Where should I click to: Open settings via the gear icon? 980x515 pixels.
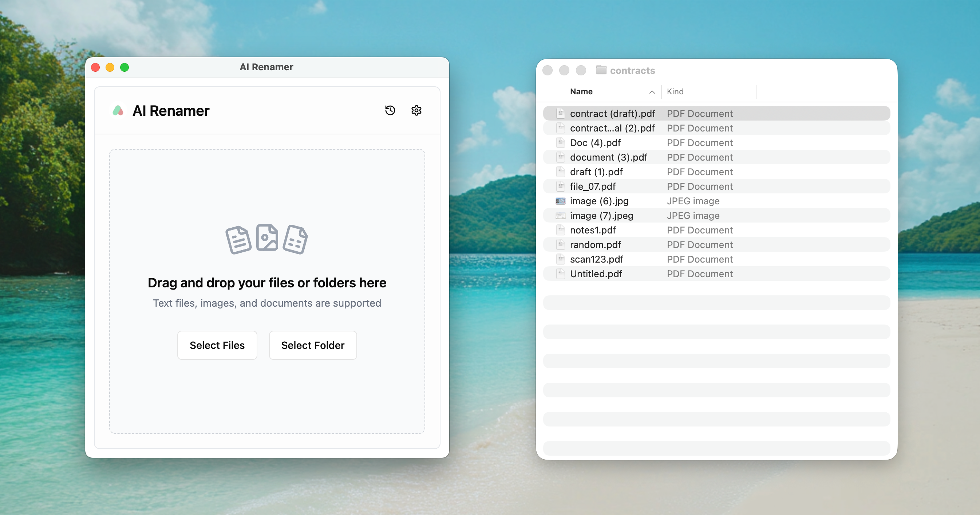coord(416,110)
